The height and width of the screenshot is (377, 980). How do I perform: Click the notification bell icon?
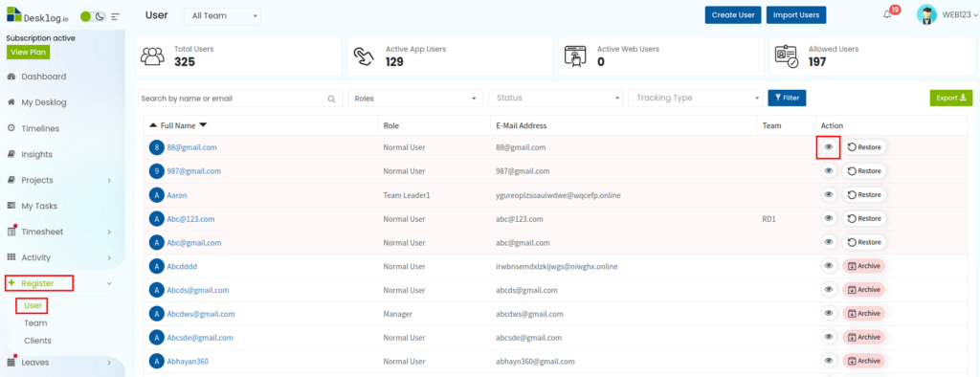887,15
